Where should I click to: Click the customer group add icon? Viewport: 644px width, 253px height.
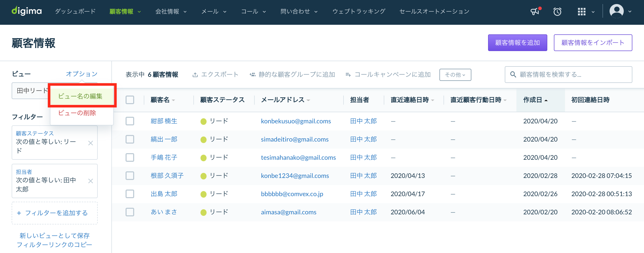coord(252,75)
